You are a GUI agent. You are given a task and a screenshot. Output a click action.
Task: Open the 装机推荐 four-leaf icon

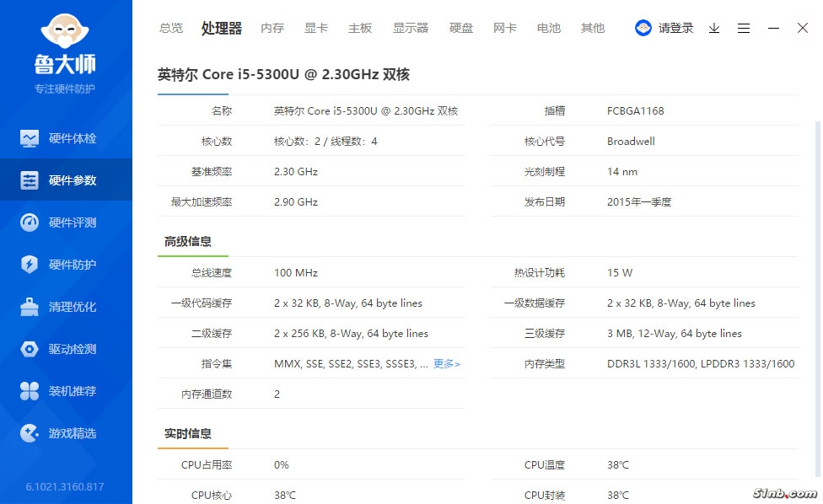tap(30, 391)
